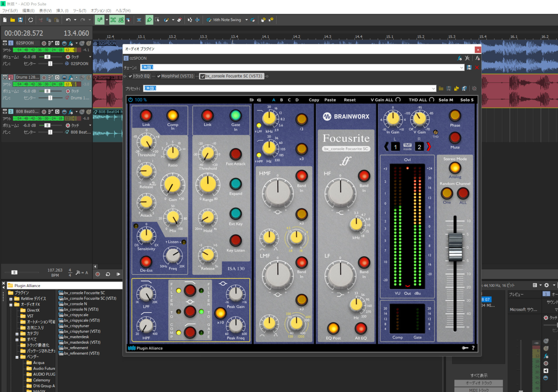The width and height of the screenshot is (558, 392).
Task: Click the Open folder toolbar icon
Action: point(13,20)
